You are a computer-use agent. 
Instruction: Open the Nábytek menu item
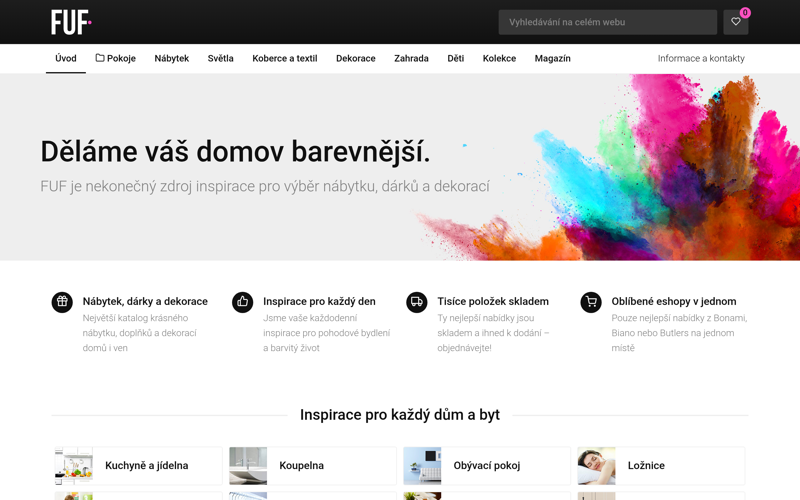171,58
